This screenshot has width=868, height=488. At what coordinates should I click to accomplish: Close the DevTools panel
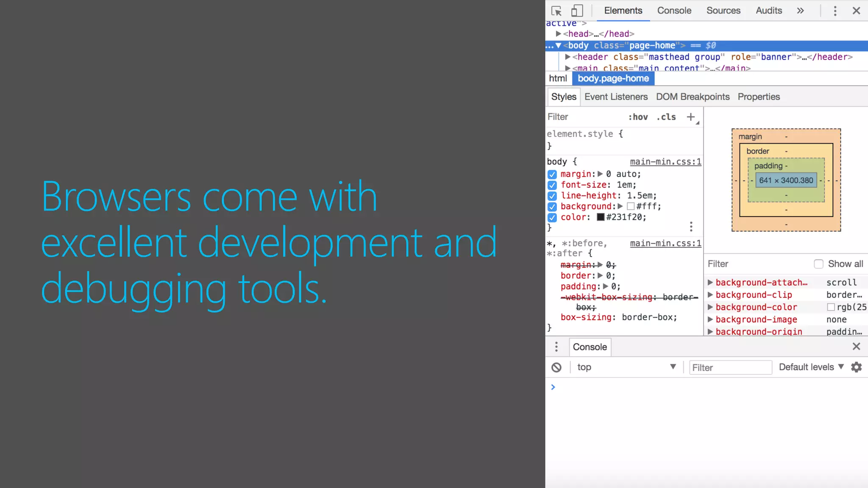tap(856, 11)
